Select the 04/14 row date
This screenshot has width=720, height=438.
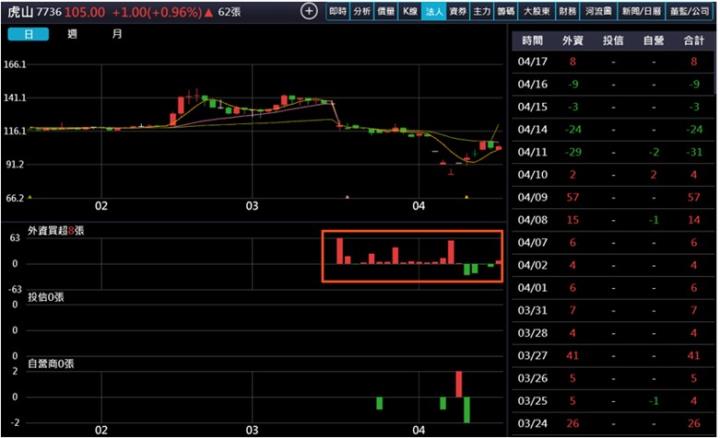[x=533, y=129]
